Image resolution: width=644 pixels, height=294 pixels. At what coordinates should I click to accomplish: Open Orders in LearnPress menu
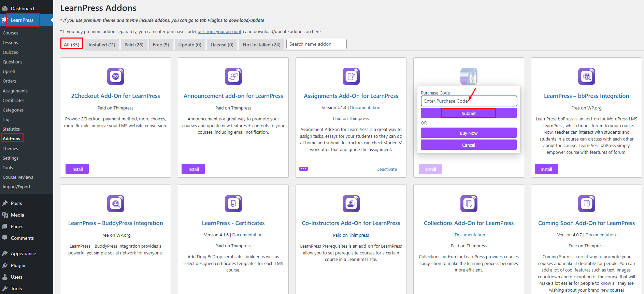[10, 81]
